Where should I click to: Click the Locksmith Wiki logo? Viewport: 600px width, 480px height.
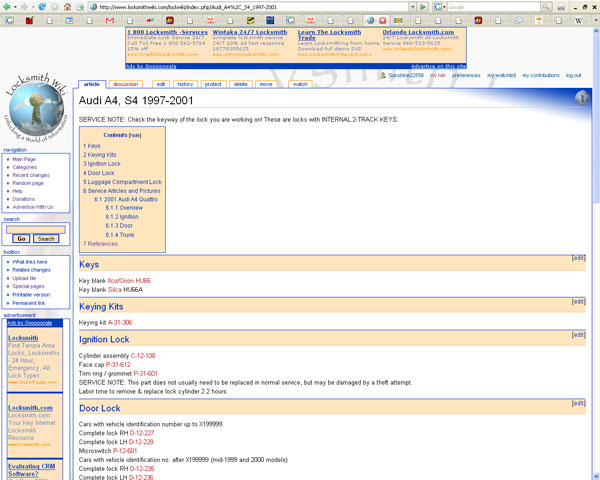pyautogui.click(x=38, y=108)
